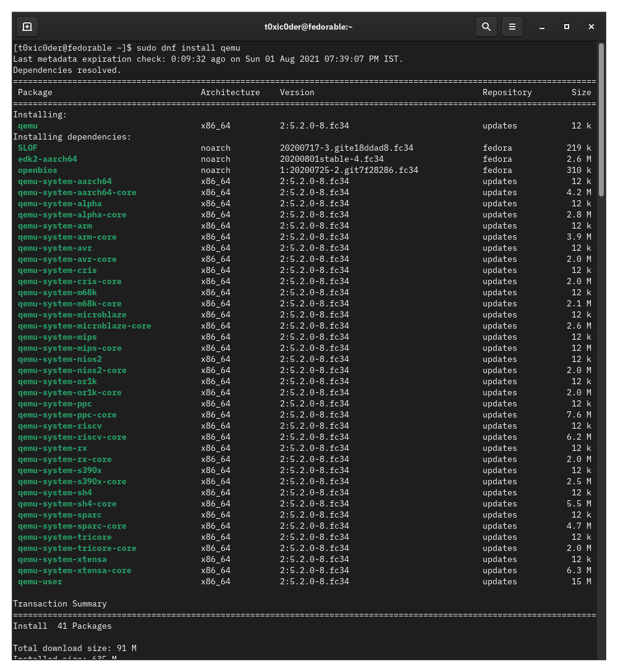Click the 7.6 M size value

[x=578, y=415]
